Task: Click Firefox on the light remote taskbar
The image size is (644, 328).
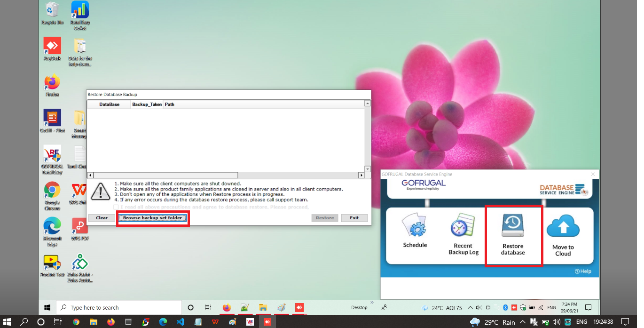Action: (x=227, y=308)
